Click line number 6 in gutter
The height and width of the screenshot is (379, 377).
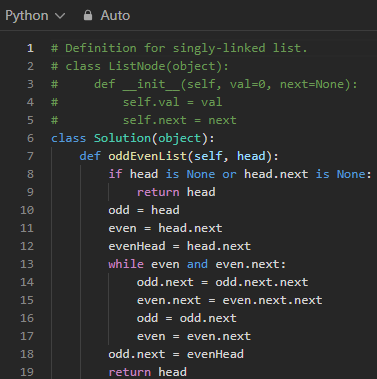coord(30,138)
